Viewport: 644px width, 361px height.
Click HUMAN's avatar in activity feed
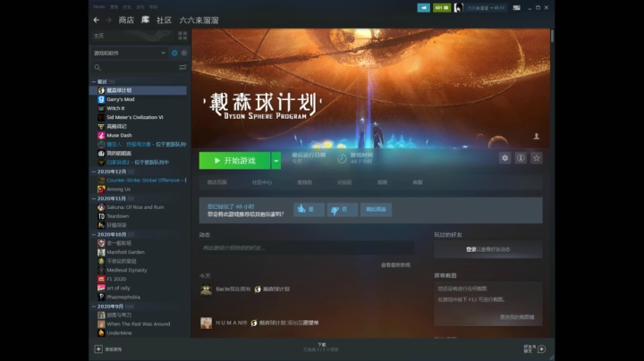pyautogui.click(x=207, y=323)
